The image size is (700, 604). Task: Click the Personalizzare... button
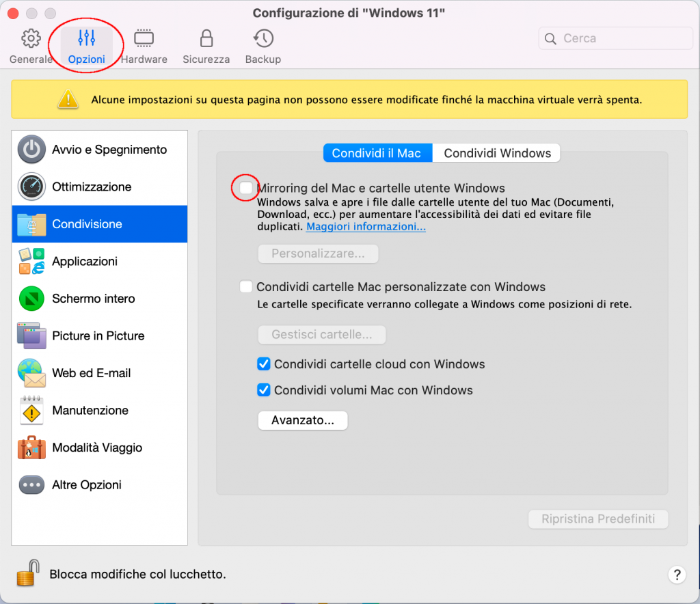[319, 253]
